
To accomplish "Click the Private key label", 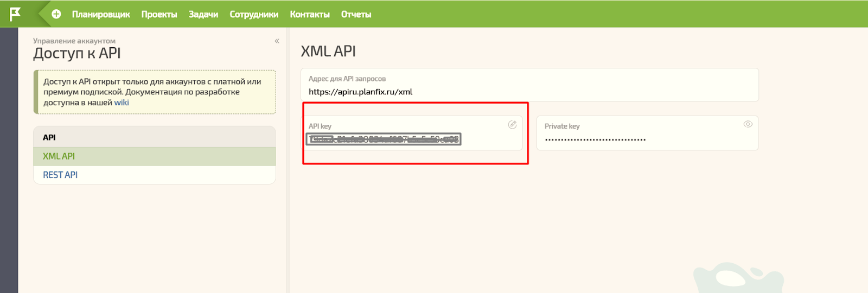I will (x=562, y=126).
